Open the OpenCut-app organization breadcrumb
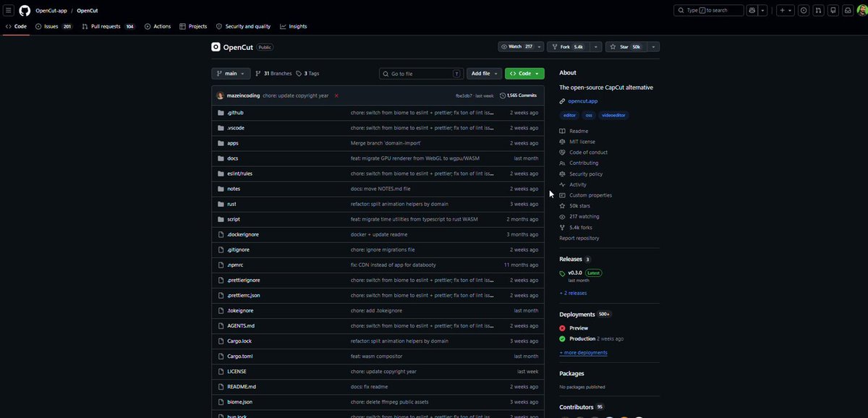 (x=51, y=11)
